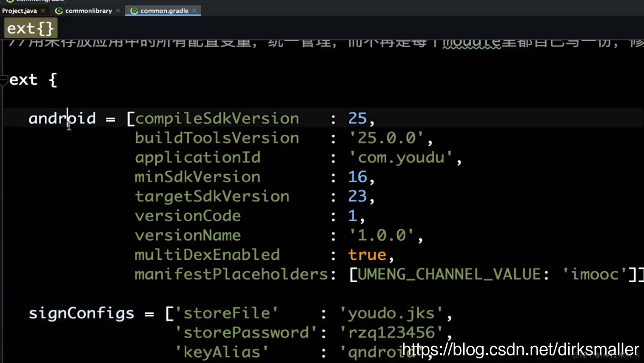This screenshot has height=363, width=644.
Task: Click the 'youdo.jks' string
Action: click(x=391, y=313)
